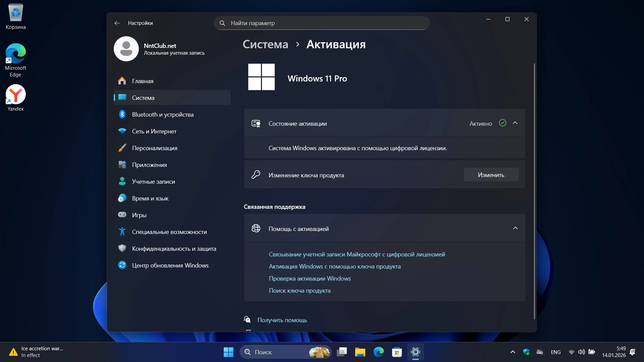
Task: Click Система in the breadcrumb header
Action: point(265,44)
